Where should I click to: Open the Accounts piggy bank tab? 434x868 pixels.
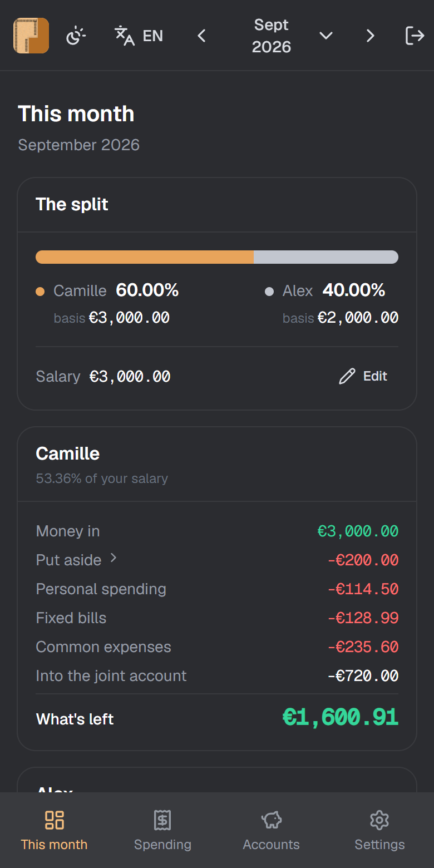pos(271,831)
